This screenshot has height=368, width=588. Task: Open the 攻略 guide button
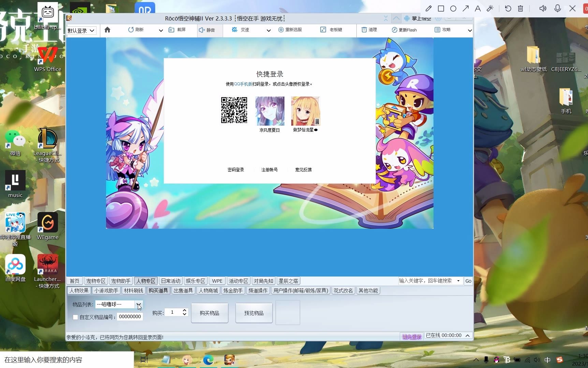(x=443, y=30)
